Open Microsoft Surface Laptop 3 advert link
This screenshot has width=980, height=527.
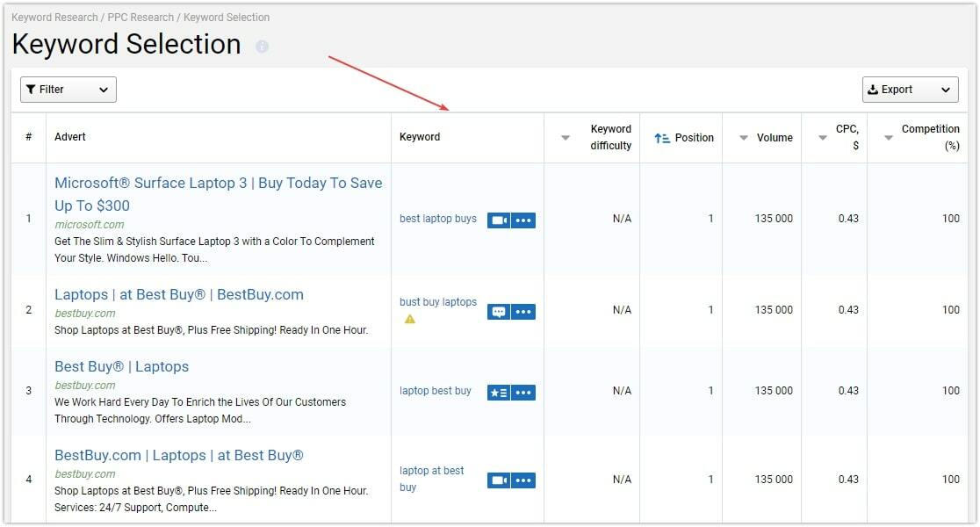pos(218,194)
